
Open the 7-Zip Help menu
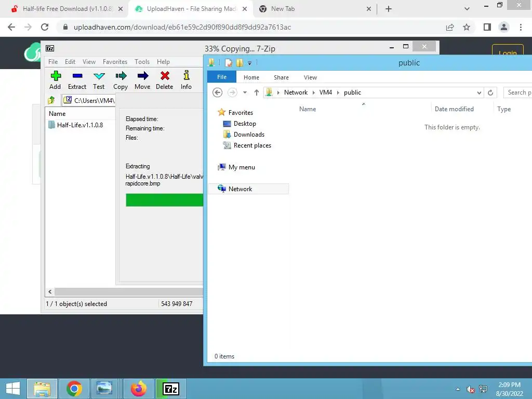tap(163, 62)
